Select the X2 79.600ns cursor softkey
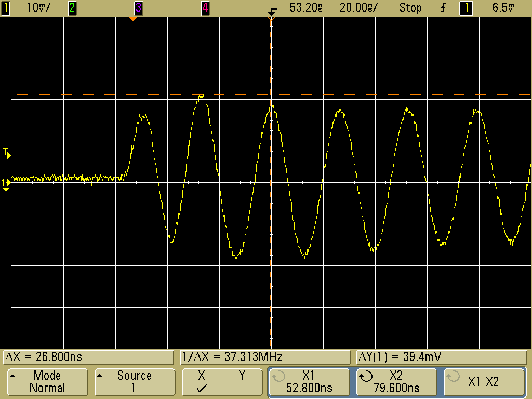 [x=396, y=382]
